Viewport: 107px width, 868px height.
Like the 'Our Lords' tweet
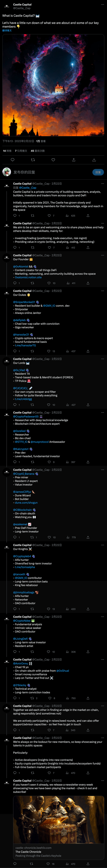click(49, 405)
